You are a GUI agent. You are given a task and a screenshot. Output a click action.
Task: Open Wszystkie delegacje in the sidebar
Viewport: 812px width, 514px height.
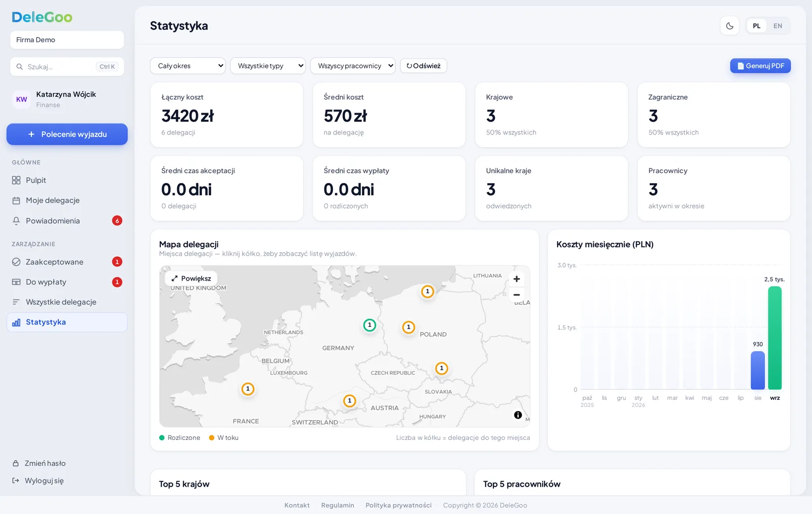67,302
